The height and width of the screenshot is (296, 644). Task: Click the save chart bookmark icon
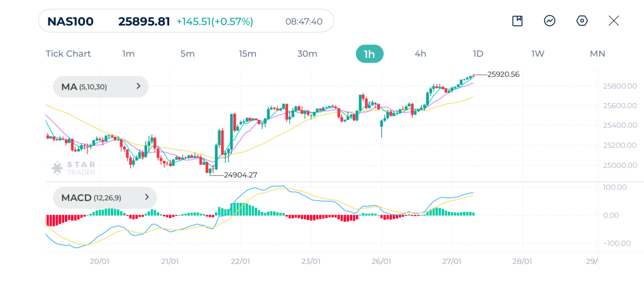[517, 21]
